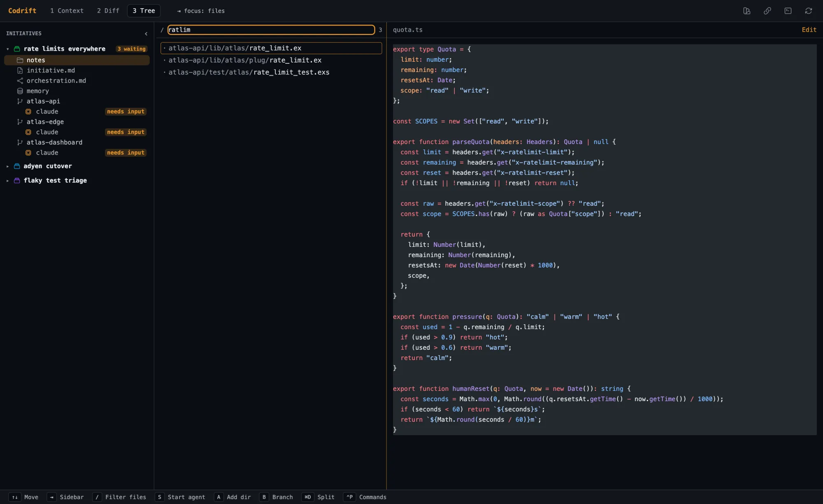Screen dimensions: 823x504
Task: Click needs input badge under atlas-dashboard
Action: tap(126, 153)
